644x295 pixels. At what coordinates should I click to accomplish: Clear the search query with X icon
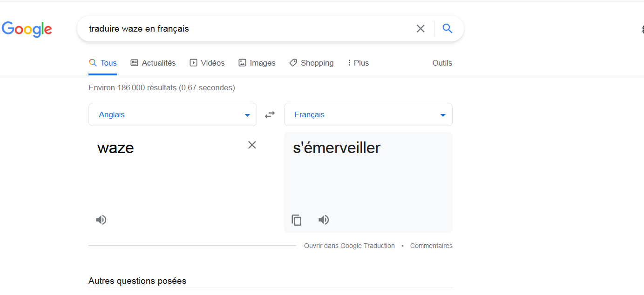(420, 29)
